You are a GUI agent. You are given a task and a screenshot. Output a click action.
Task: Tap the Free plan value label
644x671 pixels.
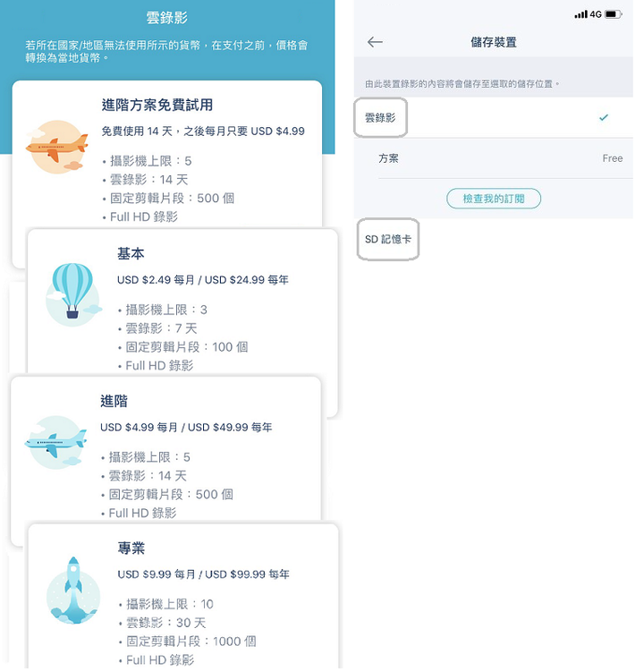click(x=613, y=158)
